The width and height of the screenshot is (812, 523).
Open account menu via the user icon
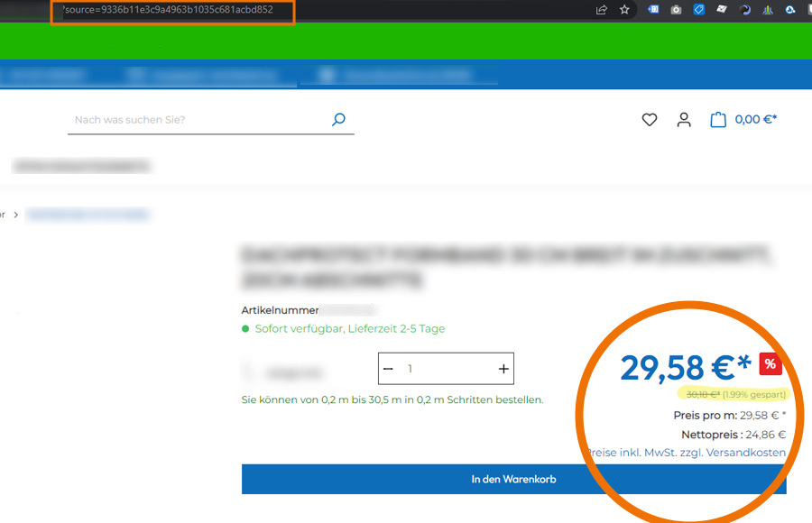[x=684, y=119]
